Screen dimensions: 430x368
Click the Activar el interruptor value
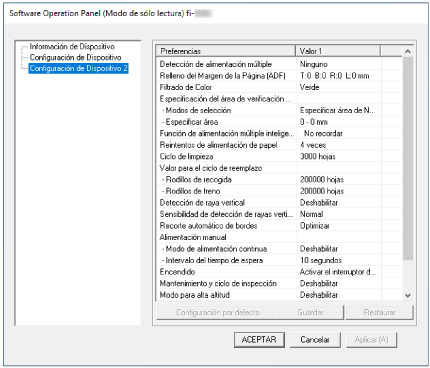tap(338, 272)
